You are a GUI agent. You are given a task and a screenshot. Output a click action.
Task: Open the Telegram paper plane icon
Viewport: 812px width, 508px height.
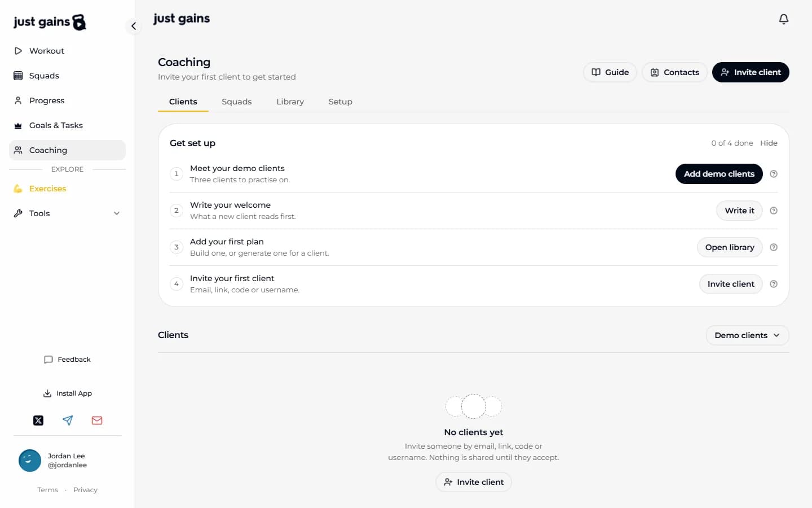68,421
